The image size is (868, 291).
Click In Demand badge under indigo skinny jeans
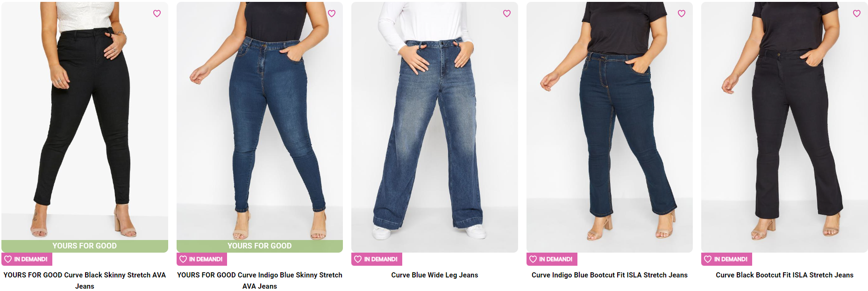[202, 259]
